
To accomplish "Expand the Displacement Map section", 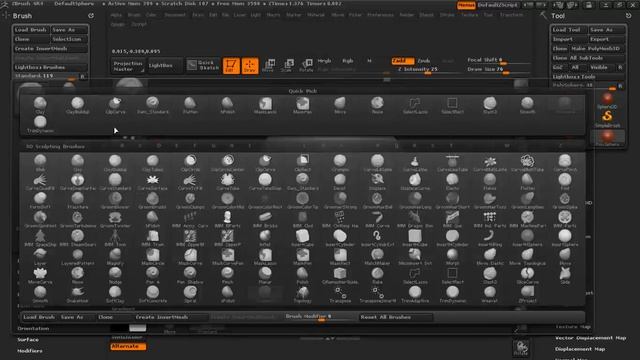I will coord(580,349).
